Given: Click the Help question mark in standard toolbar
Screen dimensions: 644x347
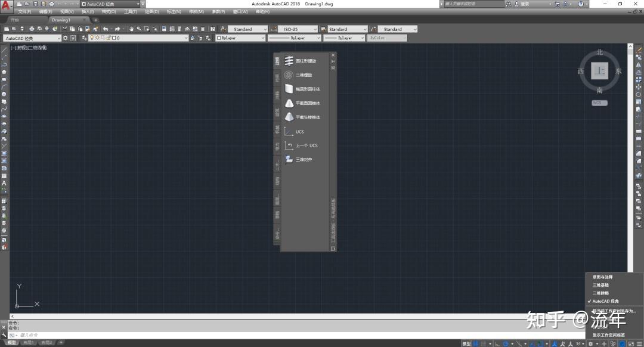Looking at the screenshot, I should pos(212,29).
